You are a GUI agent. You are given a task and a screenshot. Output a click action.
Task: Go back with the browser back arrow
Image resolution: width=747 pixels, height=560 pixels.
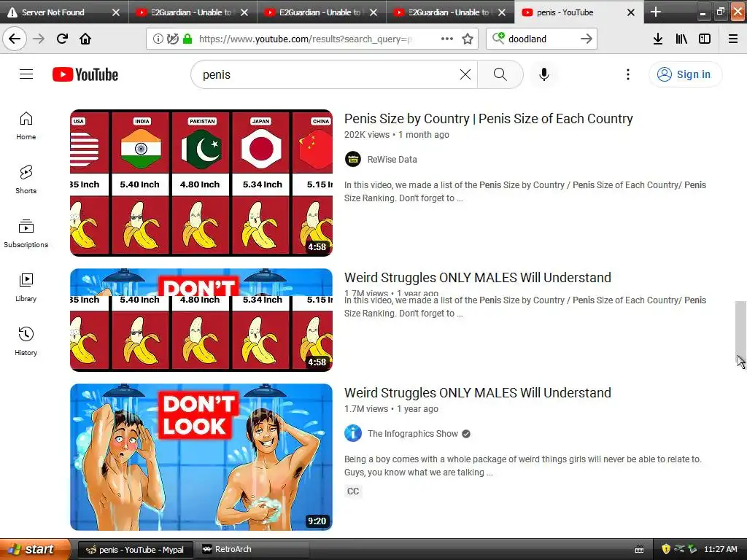click(15, 39)
